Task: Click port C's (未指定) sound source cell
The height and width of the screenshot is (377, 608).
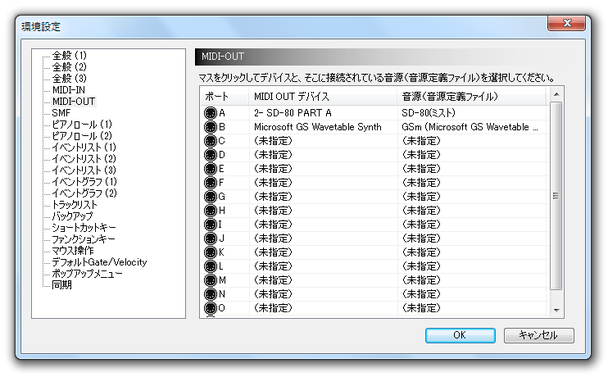Action: [x=472, y=141]
